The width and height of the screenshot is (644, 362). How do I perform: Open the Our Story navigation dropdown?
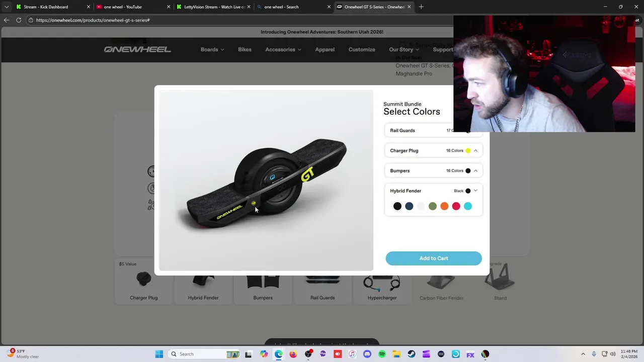(404, 49)
